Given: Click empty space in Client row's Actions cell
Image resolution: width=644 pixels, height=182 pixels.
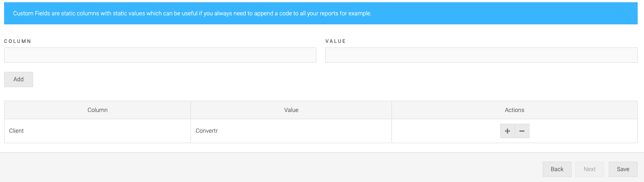Looking at the screenshot, I should coord(446,131).
